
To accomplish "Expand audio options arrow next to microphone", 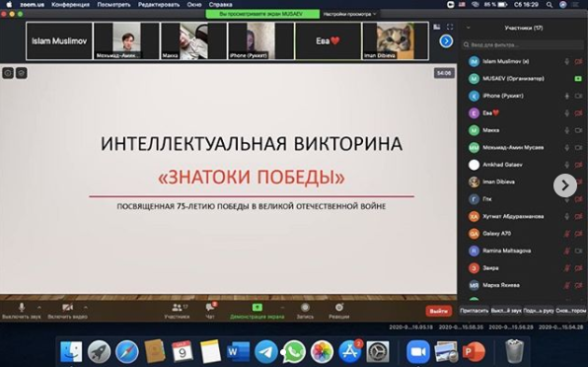I will coord(39,308).
